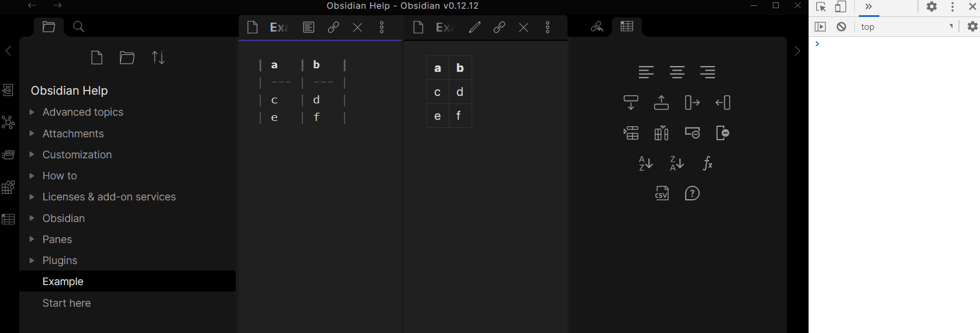Open the Example note in file list

click(x=128, y=282)
